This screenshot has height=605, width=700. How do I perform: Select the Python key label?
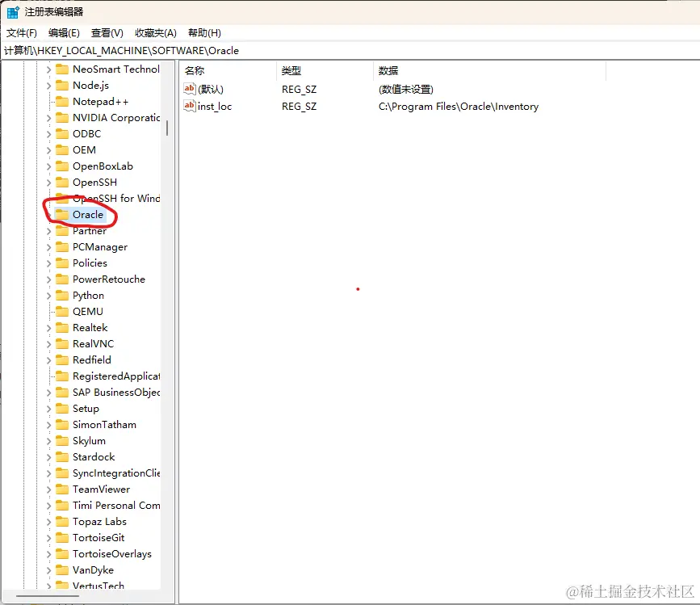point(88,296)
